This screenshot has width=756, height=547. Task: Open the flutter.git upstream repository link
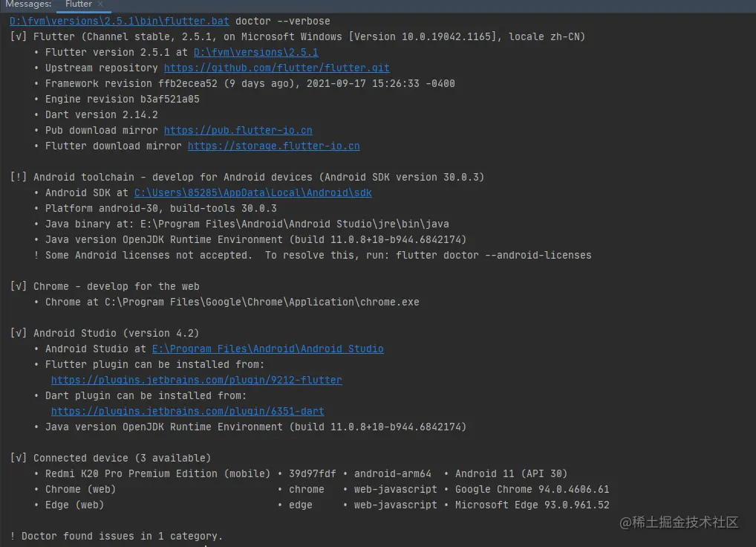click(277, 68)
